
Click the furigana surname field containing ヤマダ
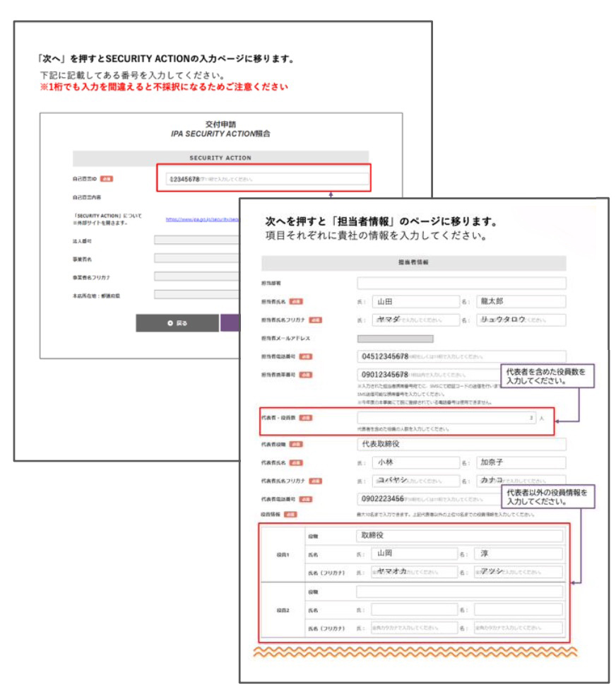click(415, 320)
